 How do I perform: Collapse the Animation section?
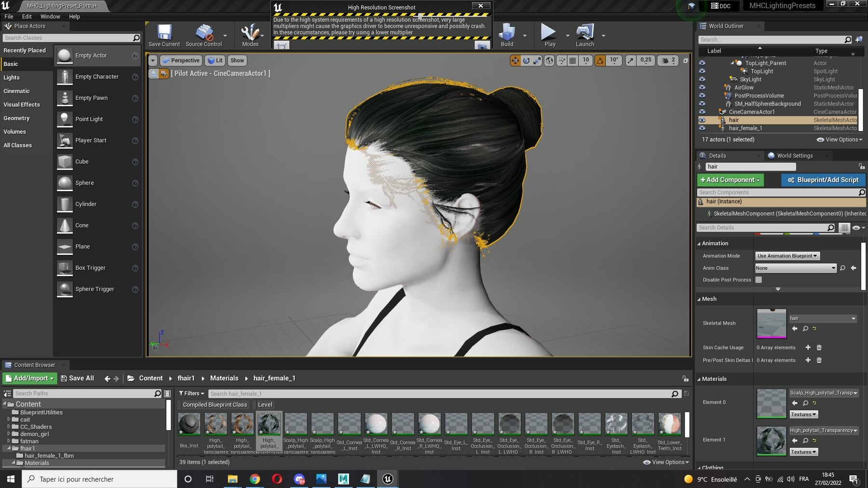click(x=699, y=244)
